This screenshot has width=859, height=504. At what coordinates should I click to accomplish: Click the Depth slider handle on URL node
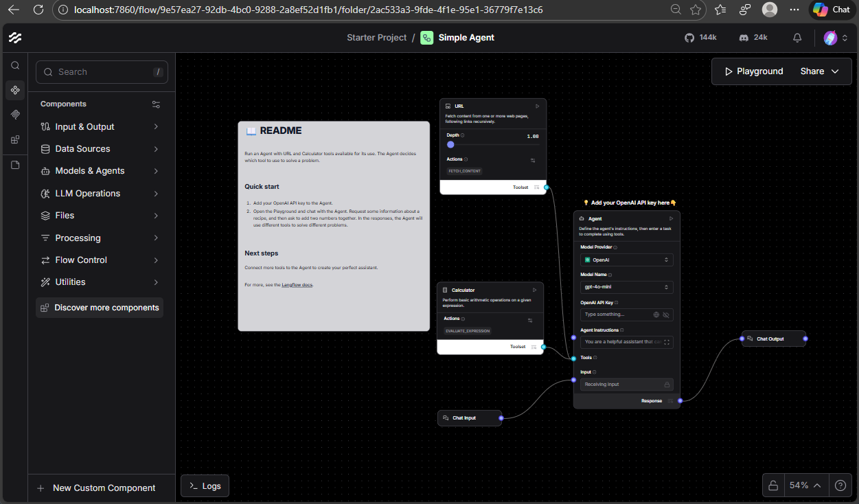450,144
